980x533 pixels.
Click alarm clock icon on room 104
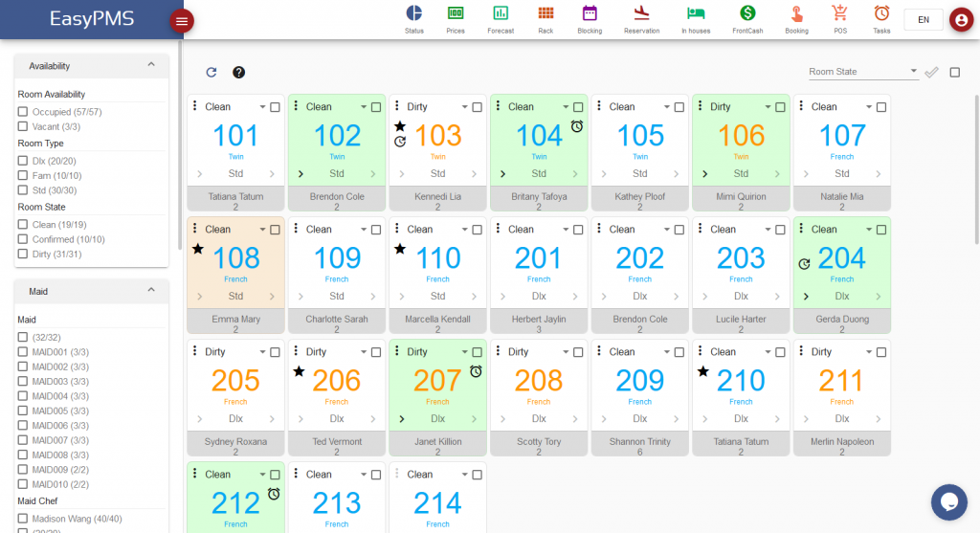tap(577, 126)
